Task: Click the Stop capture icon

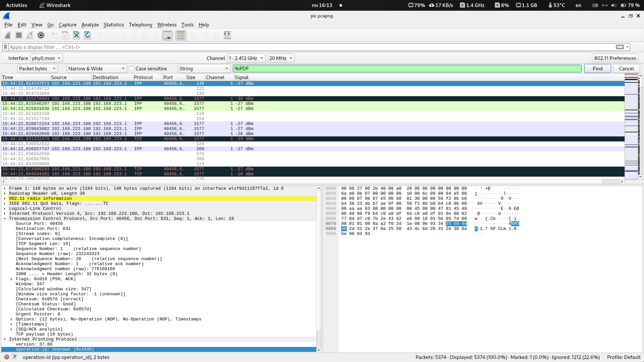Action: click(18, 35)
